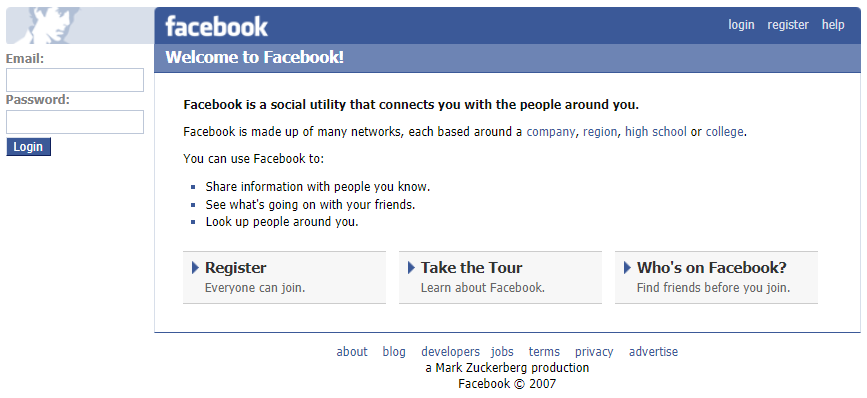Click the arrow beside Who's on Facebook?
The height and width of the screenshot is (398, 867).
pos(627,268)
